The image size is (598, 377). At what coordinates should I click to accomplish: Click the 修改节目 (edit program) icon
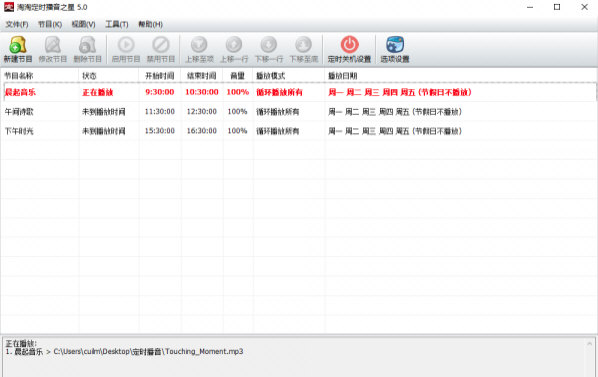(x=53, y=45)
